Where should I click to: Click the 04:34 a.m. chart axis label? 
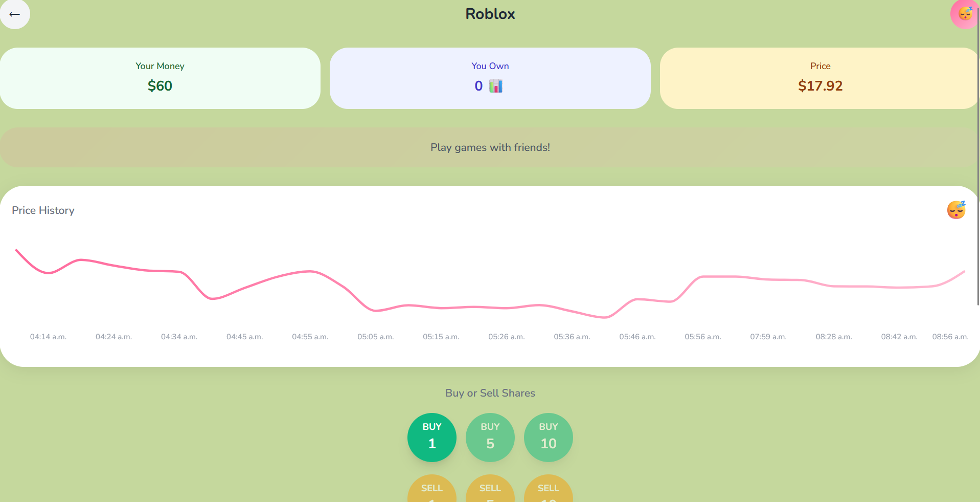click(179, 337)
